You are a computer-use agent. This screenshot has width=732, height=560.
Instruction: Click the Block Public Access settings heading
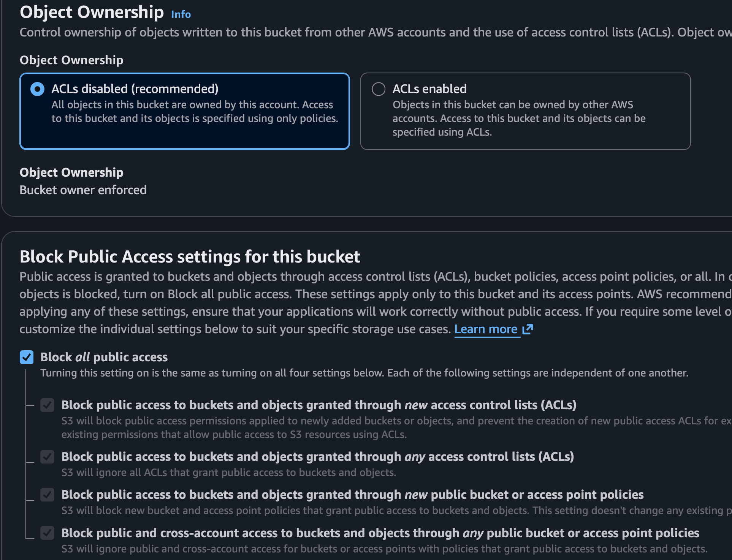(190, 257)
